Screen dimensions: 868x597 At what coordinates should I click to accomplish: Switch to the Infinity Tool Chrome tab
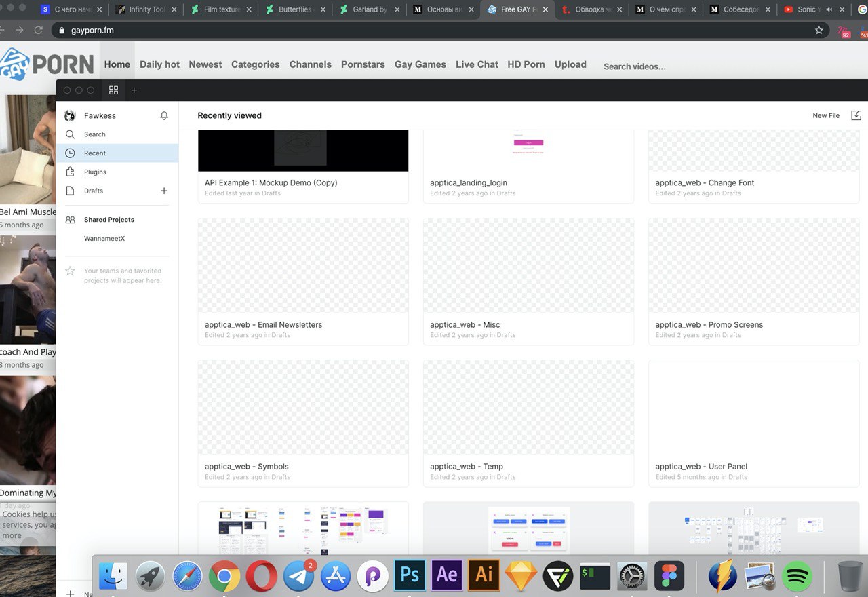pyautogui.click(x=146, y=9)
